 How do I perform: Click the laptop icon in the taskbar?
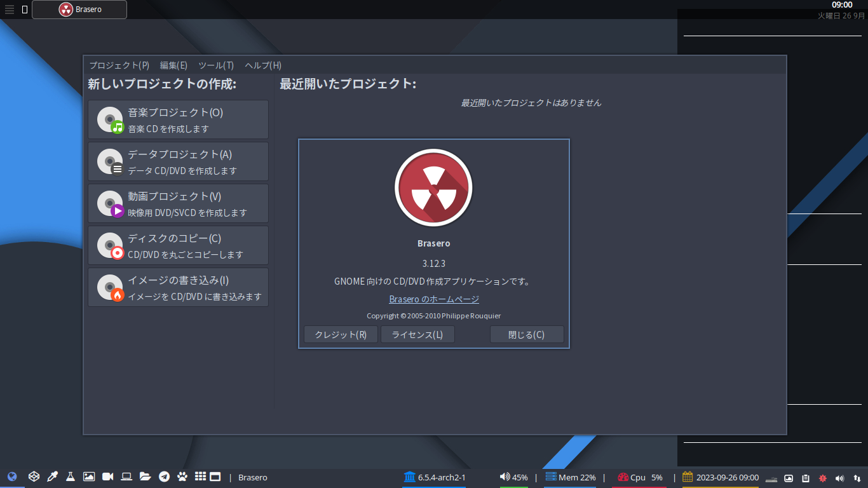click(x=126, y=477)
